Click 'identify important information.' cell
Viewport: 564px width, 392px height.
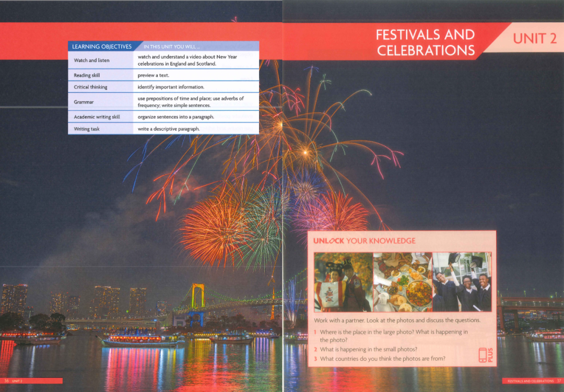point(171,87)
